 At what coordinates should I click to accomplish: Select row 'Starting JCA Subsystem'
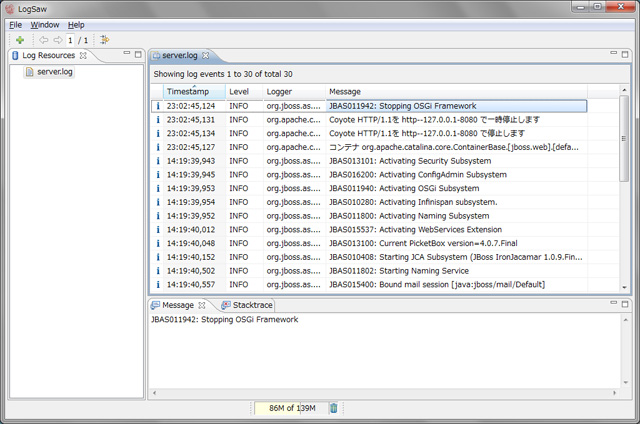(369, 257)
